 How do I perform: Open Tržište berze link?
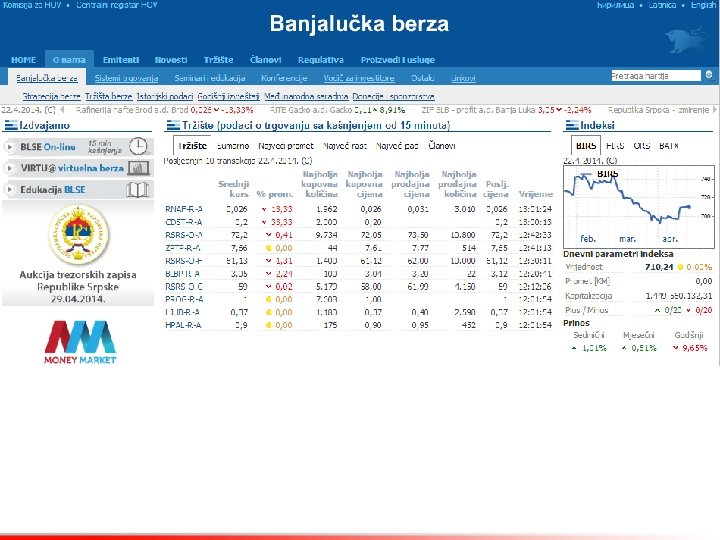108,96
